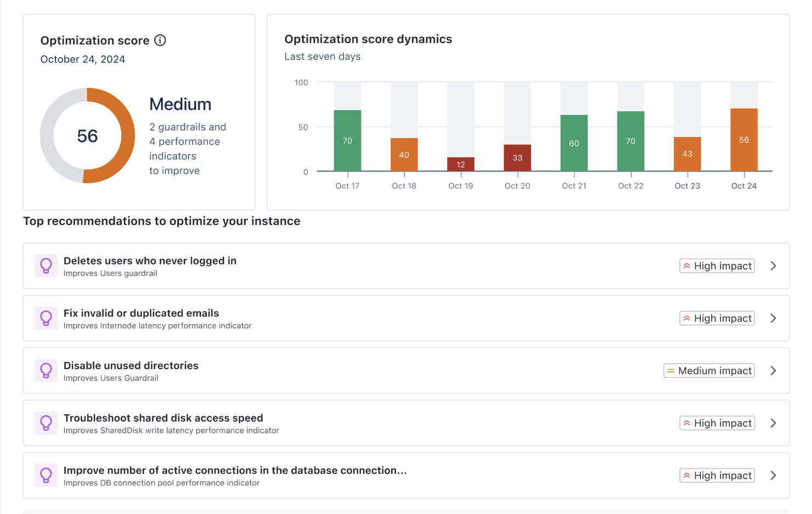Image resolution: width=812 pixels, height=514 pixels.
Task: Expand the shared disk access speed recommendation
Action: [x=773, y=423]
